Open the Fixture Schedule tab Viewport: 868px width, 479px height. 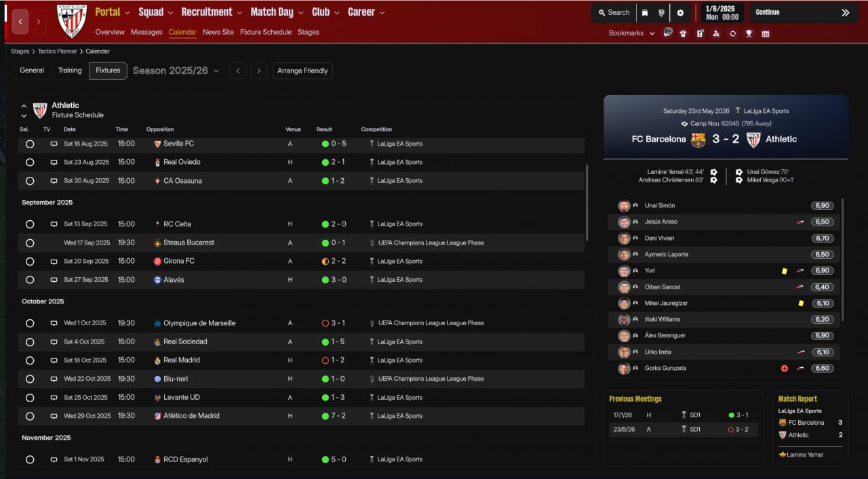point(266,32)
